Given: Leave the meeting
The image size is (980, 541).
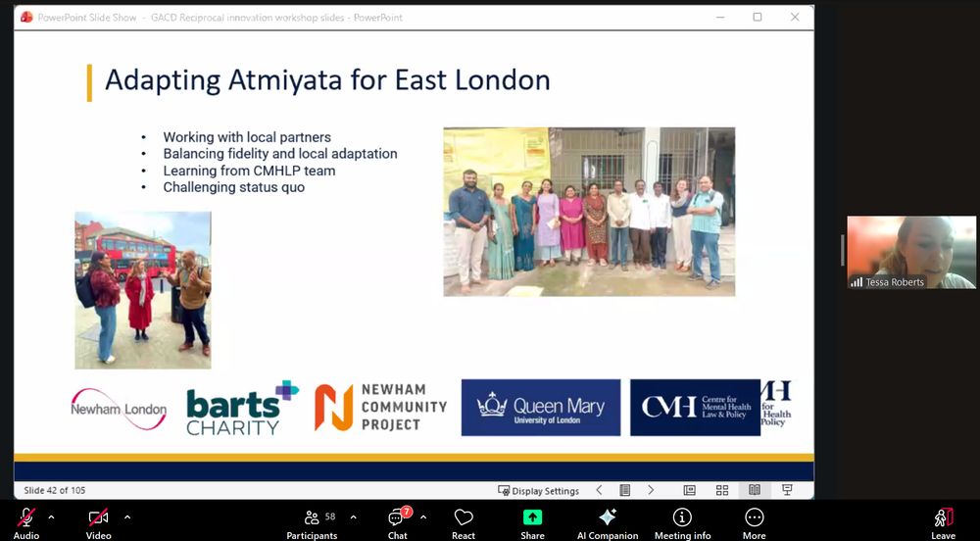Looking at the screenshot, I should (x=943, y=523).
